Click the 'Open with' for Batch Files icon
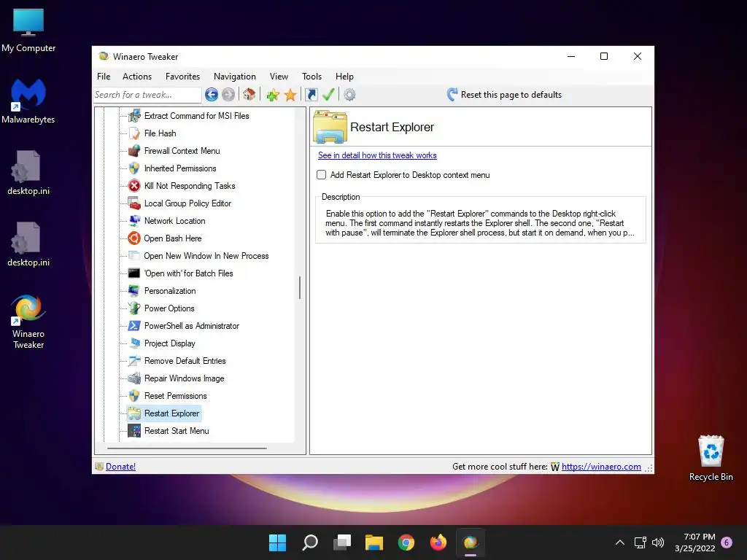The width and height of the screenshot is (747, 560). tap(135, 273)
